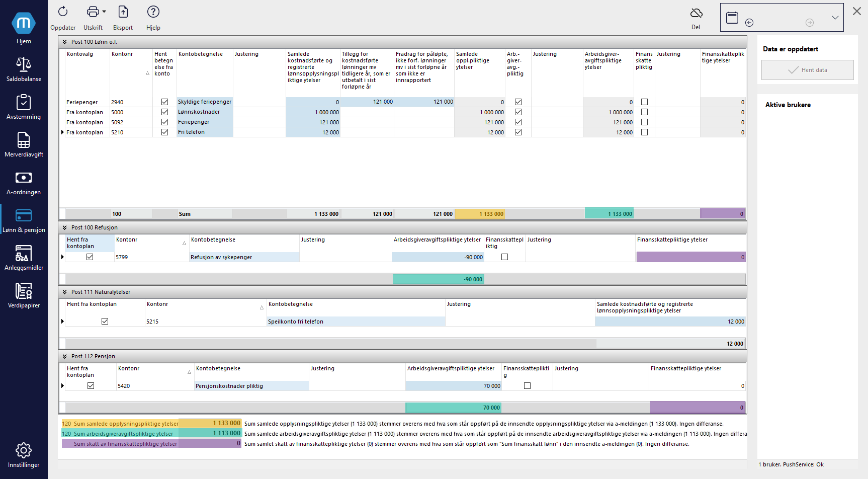
Task: Select Skyldige feriepenger account name cell
Action: pyautogui.click(x=205, y=102)
